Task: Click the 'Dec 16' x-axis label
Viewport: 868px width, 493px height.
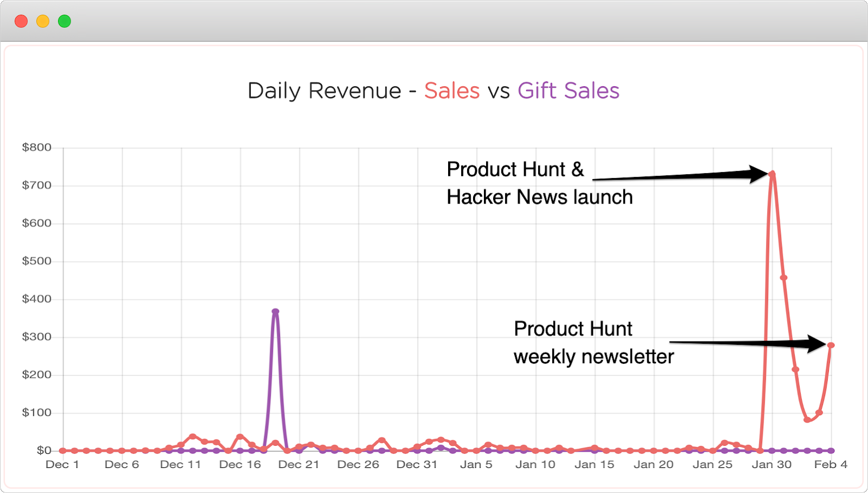Action: pos(240,465)
